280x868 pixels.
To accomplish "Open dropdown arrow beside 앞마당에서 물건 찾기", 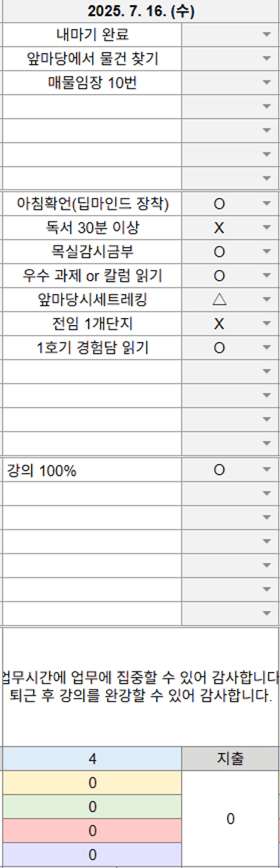I will click(x=266, y=59).
